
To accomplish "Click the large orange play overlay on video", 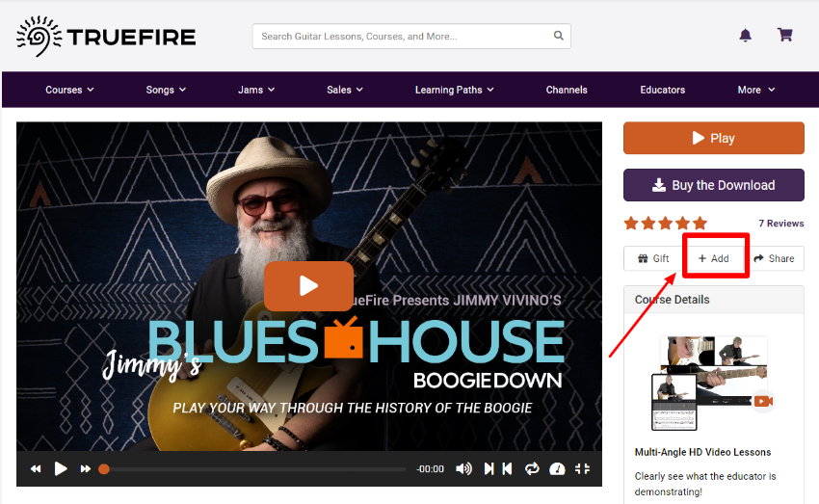I will (308, 286).
